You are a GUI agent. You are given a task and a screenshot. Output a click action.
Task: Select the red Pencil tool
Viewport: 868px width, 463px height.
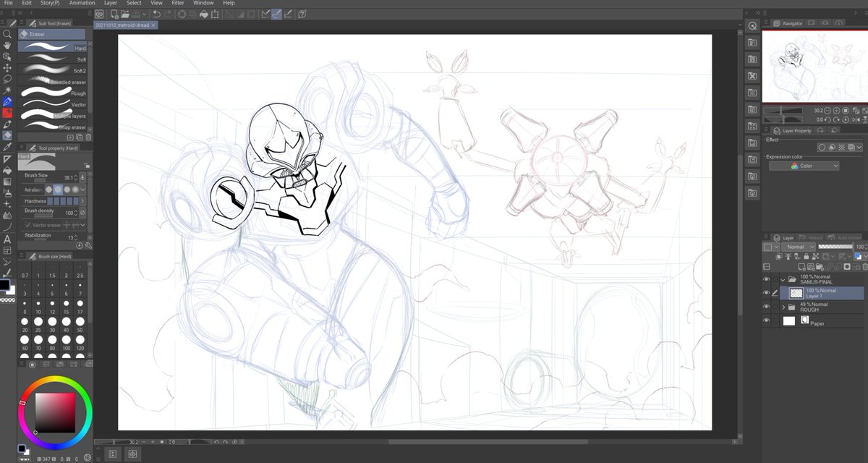[7, 113]
